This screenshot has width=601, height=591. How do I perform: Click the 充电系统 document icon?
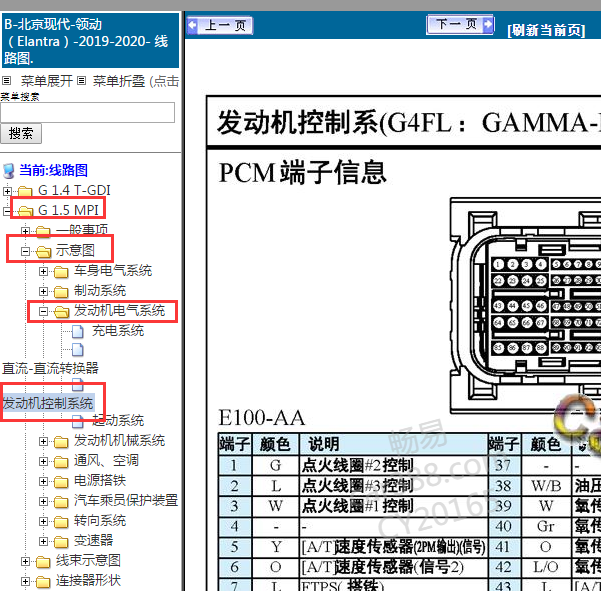point(78,332)
